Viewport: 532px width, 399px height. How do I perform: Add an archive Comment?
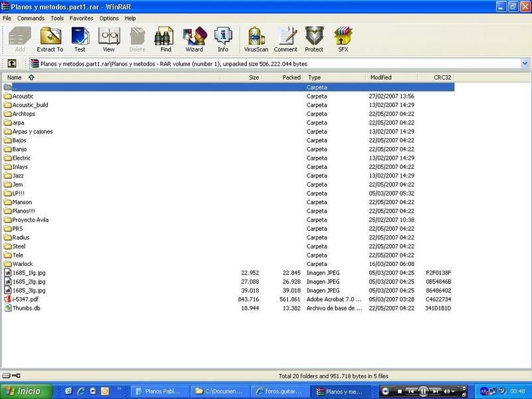286,39
